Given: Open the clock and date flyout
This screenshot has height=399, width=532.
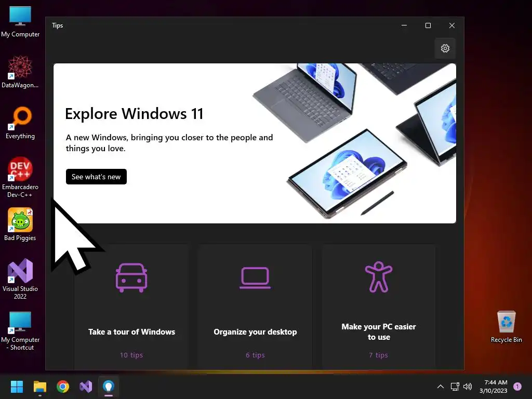Looking at the screenshot, I should click(494, 387).
